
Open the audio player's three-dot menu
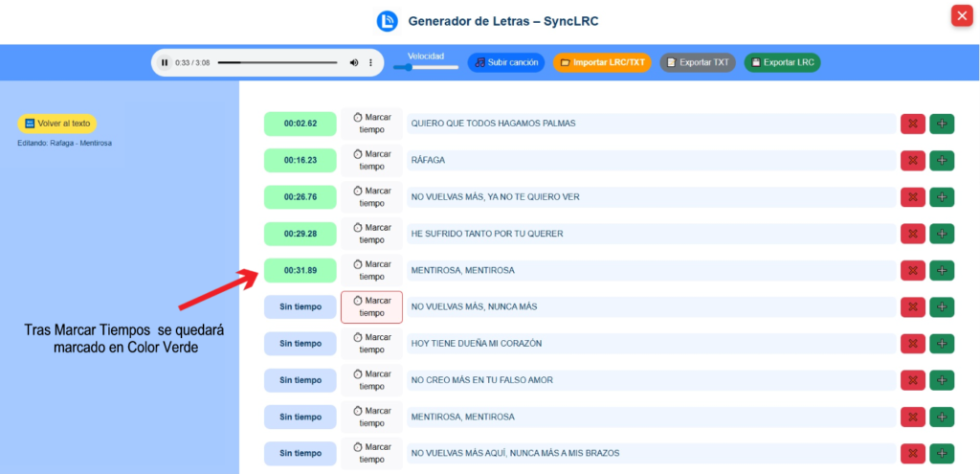coord(370,63)
